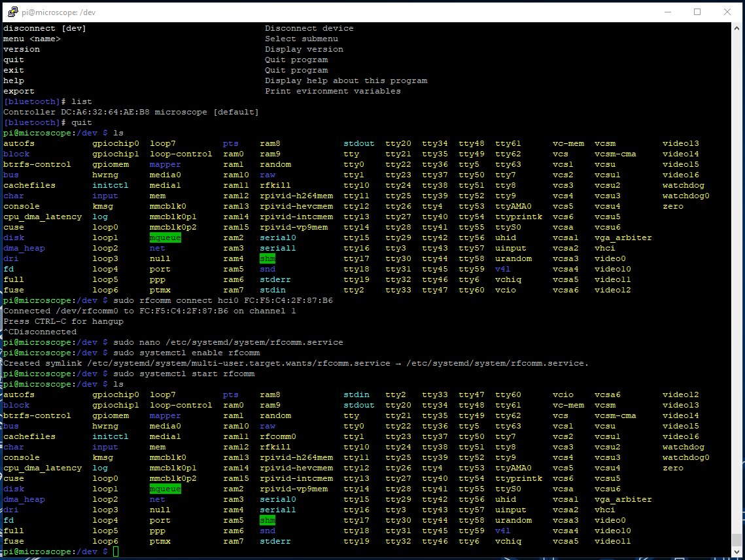Click the cursor block at the last prompt
Image resolution: width=745 pixels, height=560 pixels.
pyautogui.click(x=116, y=551)
